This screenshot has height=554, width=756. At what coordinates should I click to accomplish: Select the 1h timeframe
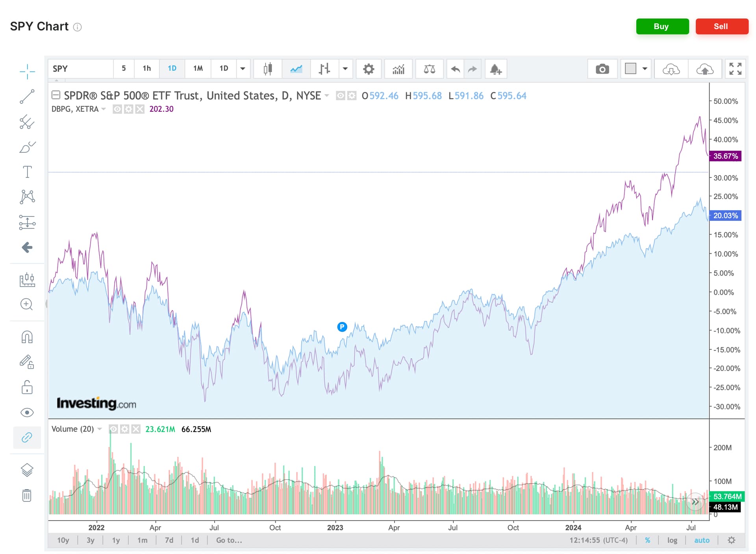[147, 69]
